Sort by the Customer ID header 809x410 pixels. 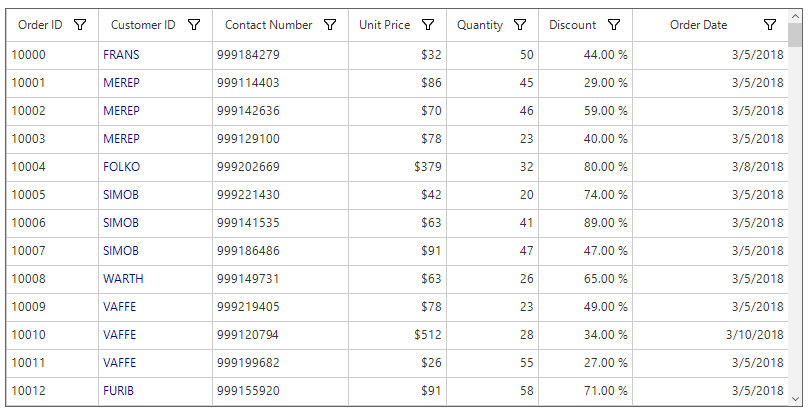(143, 25)
